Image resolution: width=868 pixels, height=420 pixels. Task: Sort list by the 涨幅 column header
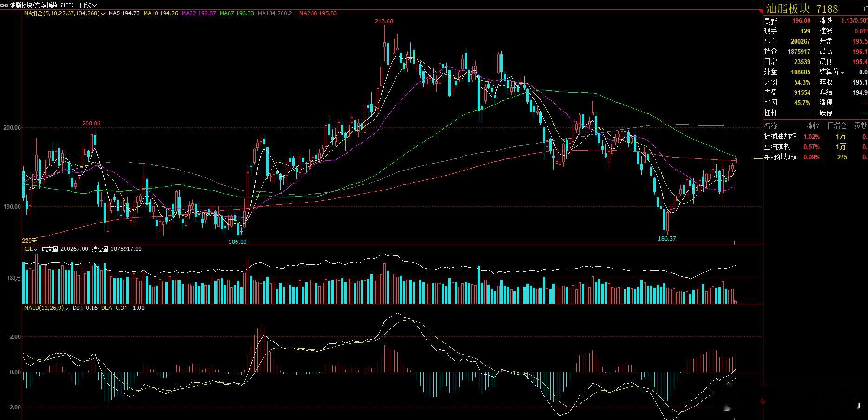tap(813, 125)
